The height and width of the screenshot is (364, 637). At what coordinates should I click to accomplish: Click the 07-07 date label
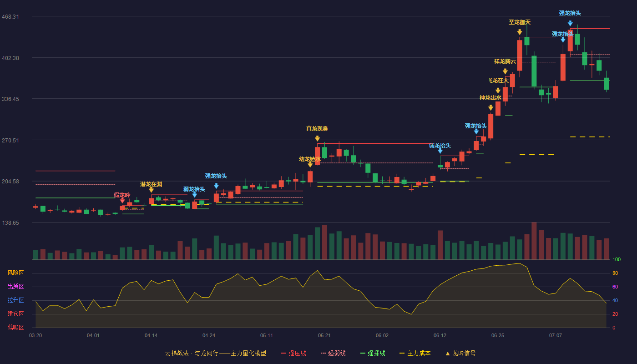click(x=556, y=335)
